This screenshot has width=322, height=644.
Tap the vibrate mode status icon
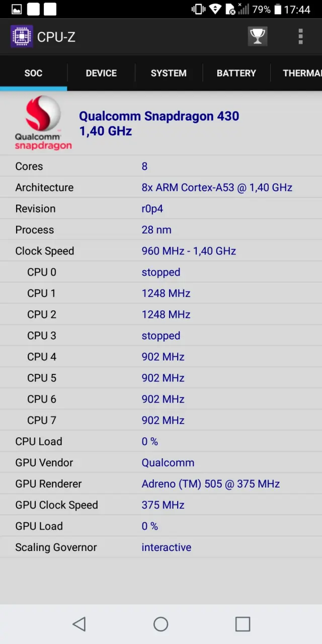(x=198, y=9)
